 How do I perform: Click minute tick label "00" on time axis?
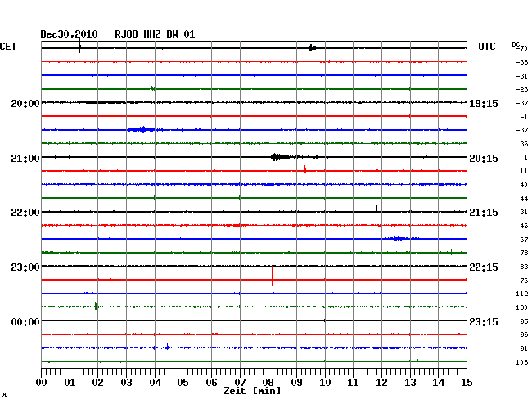42,383
